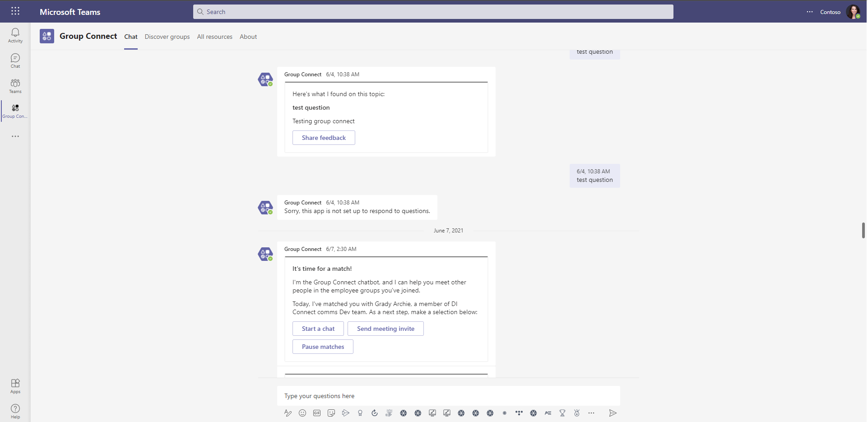Click the Group Connect app logo in header

pyautogui.click(x=47, y=36)
